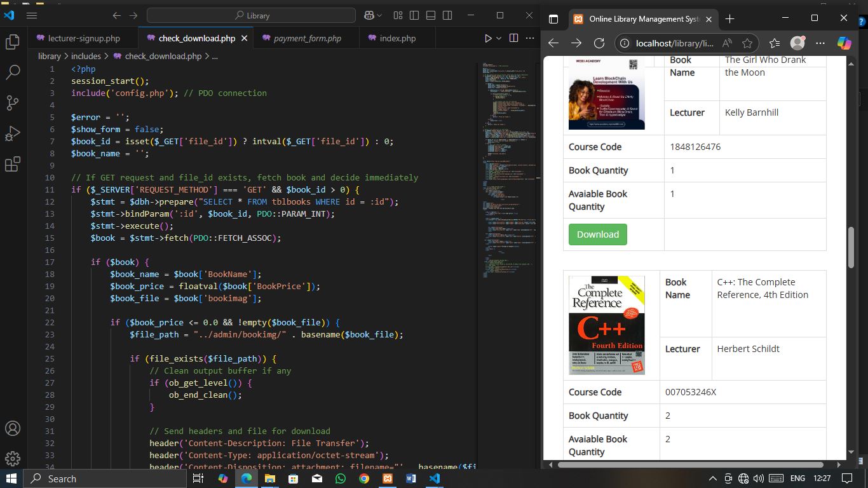Select the check_download.php editor tab
Viewport: 868px width, 488px height.
pyautogui.click(x=196, y=38)
